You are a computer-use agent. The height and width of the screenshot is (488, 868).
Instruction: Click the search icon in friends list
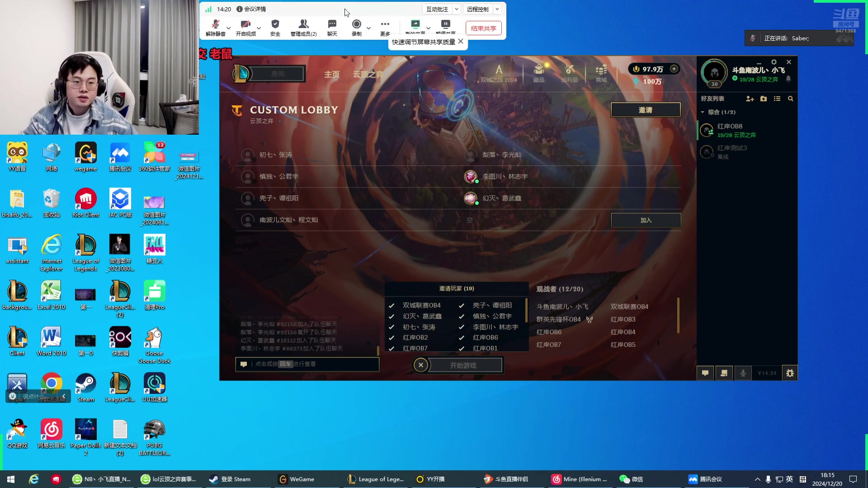click(x=791, y=99)
